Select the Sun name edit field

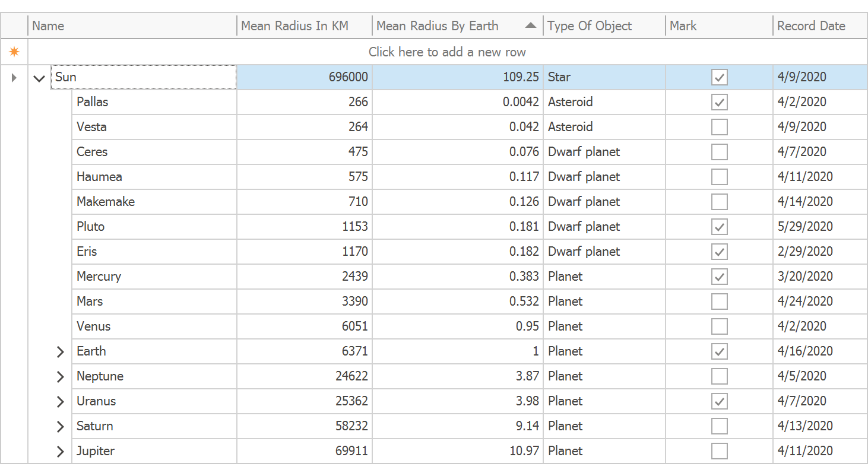144,77
